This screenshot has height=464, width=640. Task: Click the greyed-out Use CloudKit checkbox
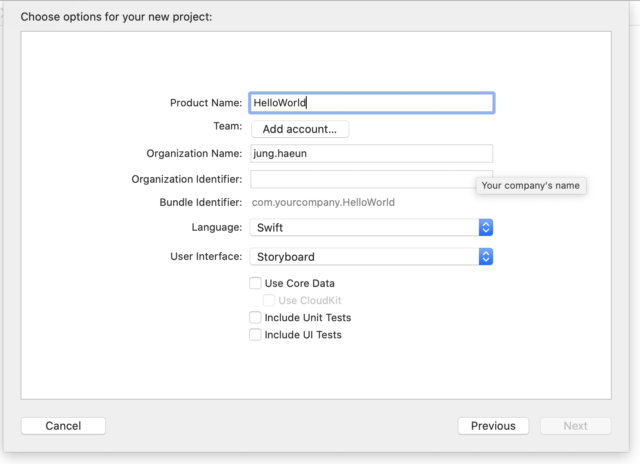(x=269, y=300)
